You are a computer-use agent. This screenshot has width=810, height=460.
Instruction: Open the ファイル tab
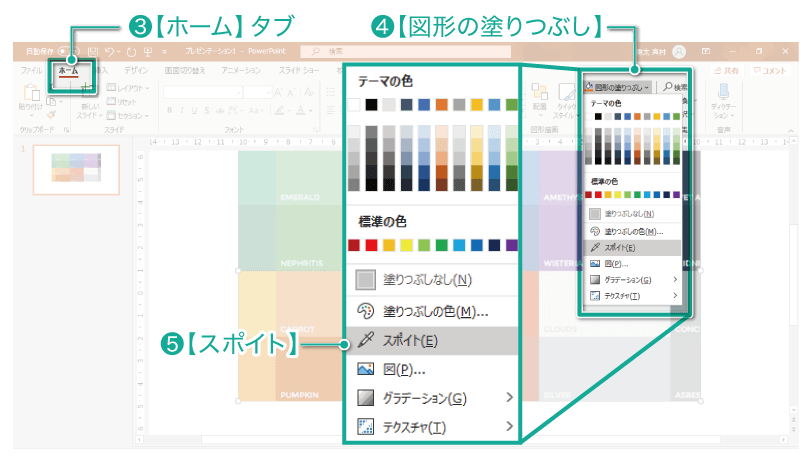tap(32, 70)
